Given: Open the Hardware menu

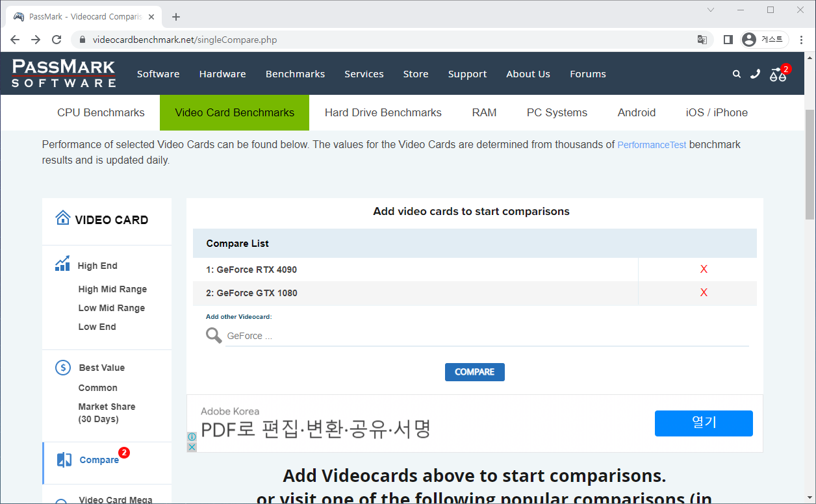Looking at the screenshot, I should [223, 74].
